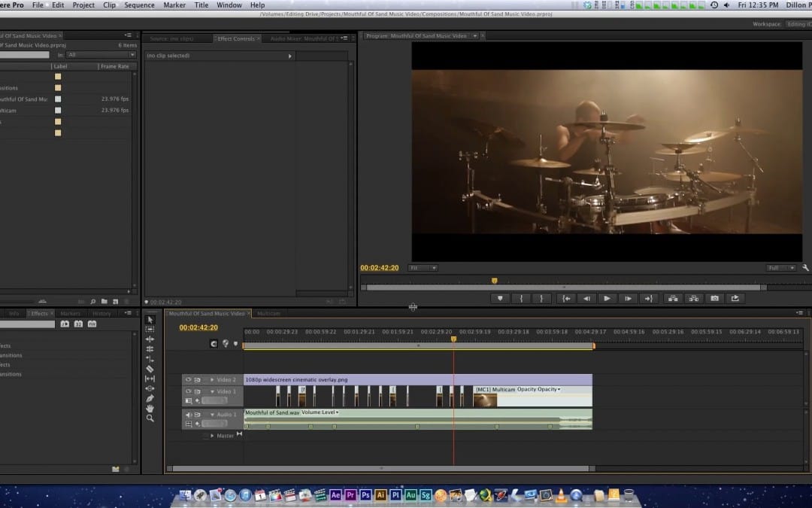Open the Clip menu

[109, 5]
